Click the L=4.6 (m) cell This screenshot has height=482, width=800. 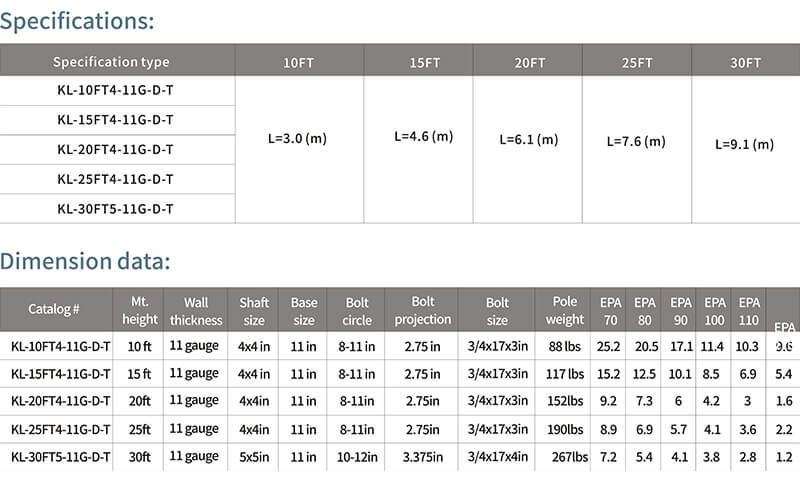pyautogui.click(x=423, y=136)
